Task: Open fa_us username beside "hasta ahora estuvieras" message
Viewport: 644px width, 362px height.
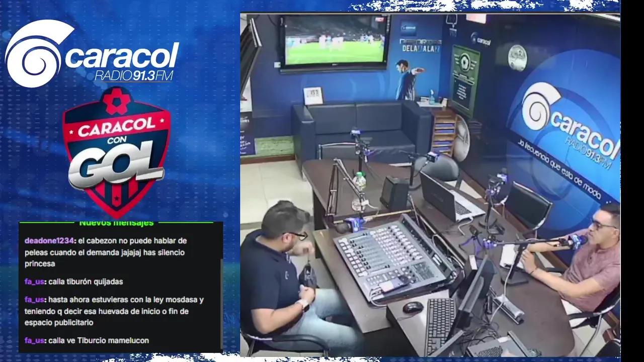Action: pos(35,300)
